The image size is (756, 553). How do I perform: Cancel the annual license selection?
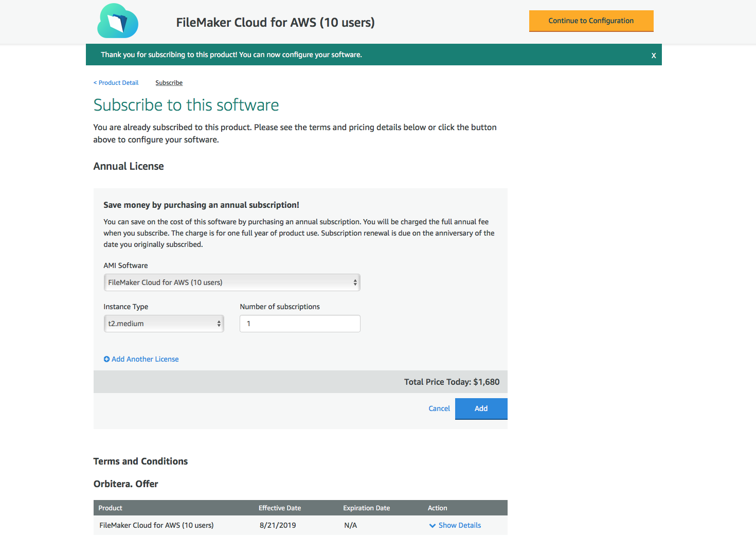439,408
